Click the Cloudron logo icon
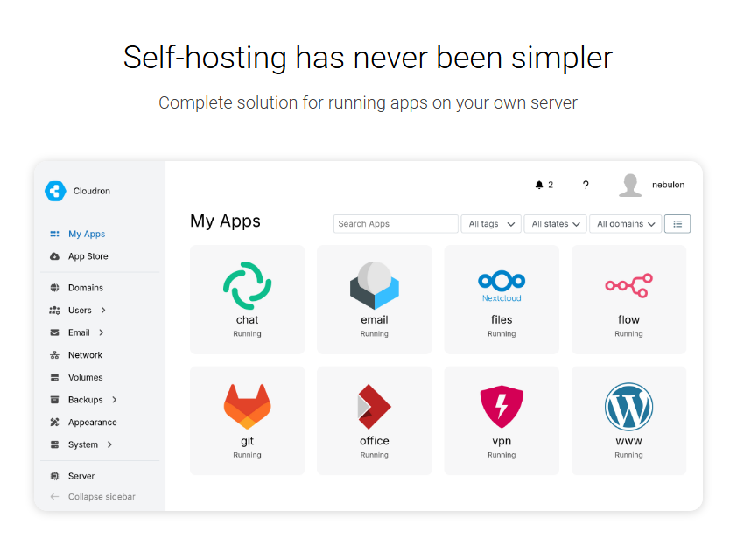Viewport: 737px width, 560px height. tap(55, 191)
